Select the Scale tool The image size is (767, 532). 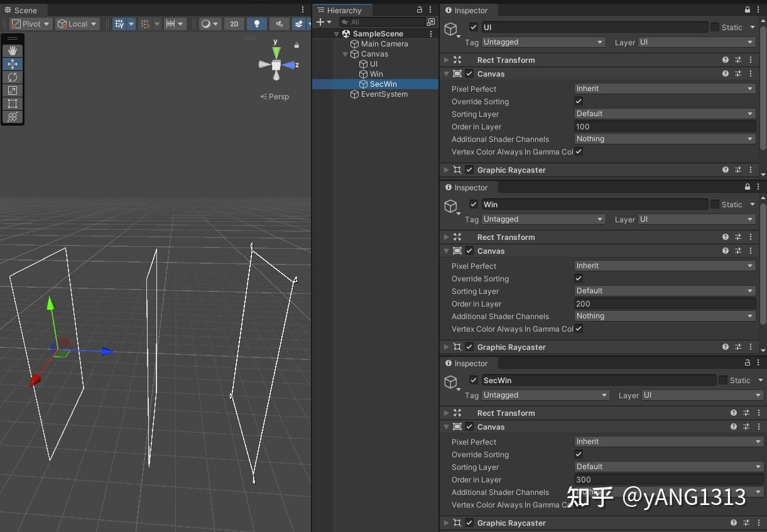[x=13, y=90]
